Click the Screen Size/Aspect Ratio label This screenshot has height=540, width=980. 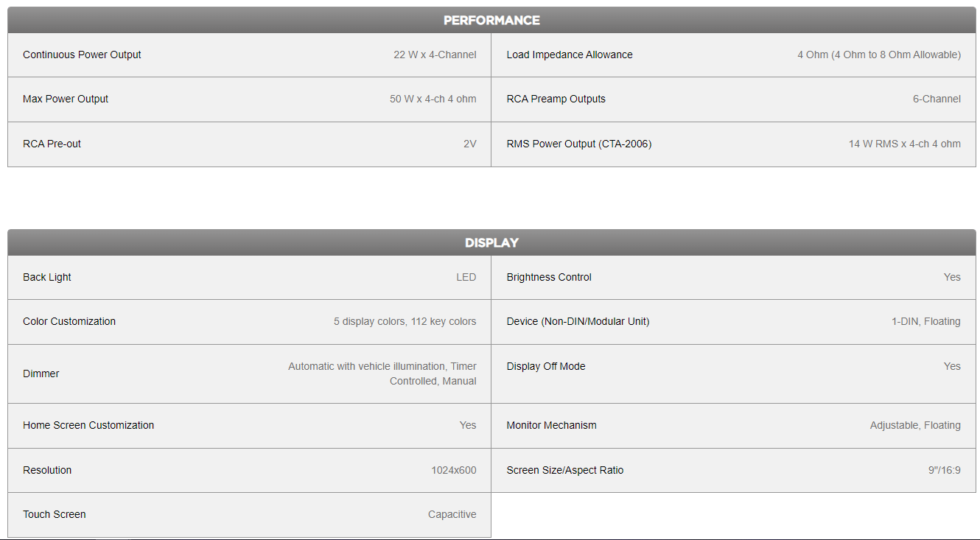click(x=564, y=470)
